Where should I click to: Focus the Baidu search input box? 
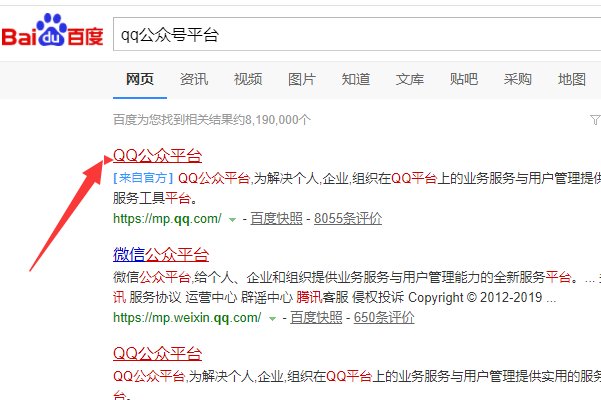[x=357, y=34]
